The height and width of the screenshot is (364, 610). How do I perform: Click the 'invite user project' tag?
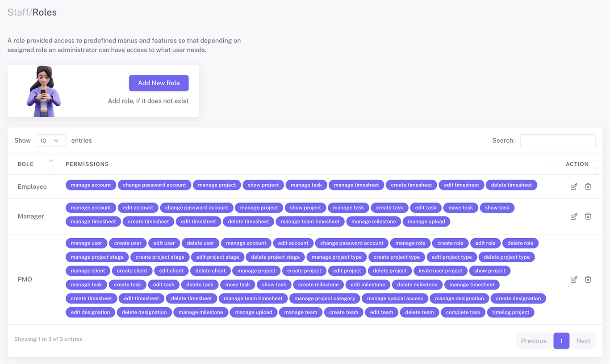(x=440, y=271)
